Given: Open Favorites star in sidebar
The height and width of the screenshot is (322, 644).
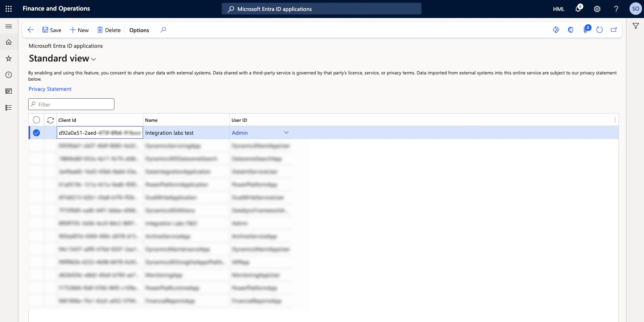Looking at the screenshot, I should (x=9, y=58).
